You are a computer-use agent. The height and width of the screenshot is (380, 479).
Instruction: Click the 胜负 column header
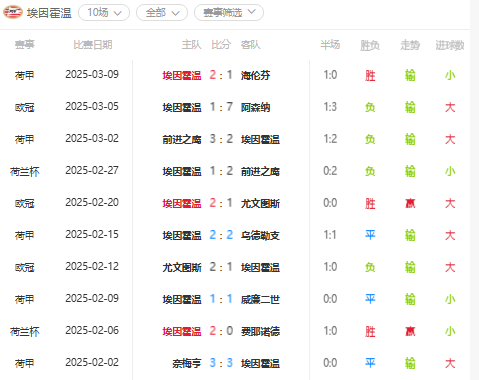tap(370, 45)
